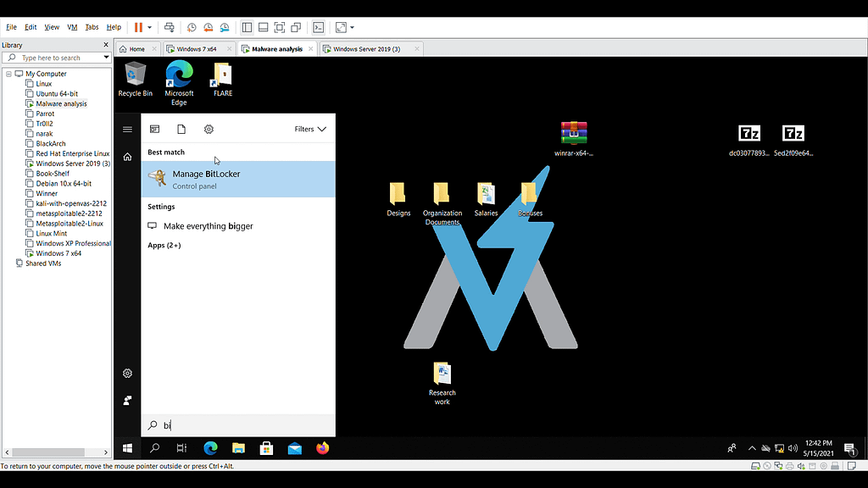Close the Malware analysis tab
Screen dimensions: 868x488
310,48
